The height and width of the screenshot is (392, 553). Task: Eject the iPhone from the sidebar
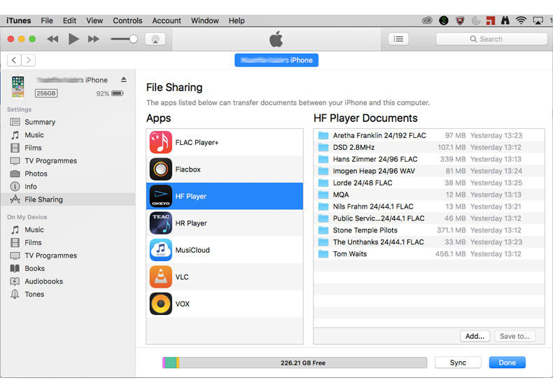point(123,80)
